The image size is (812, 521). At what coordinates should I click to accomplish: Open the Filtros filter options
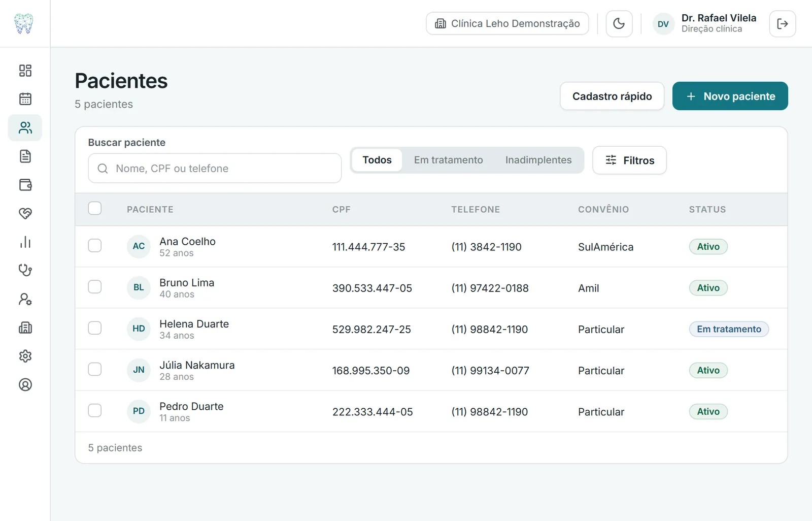coord(629,160)
